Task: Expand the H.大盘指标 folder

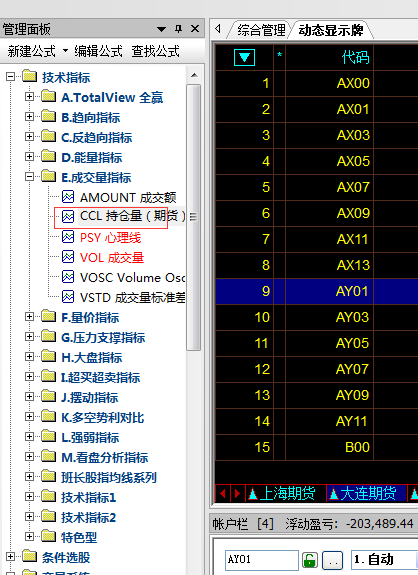Action: (x=29, y=356)
